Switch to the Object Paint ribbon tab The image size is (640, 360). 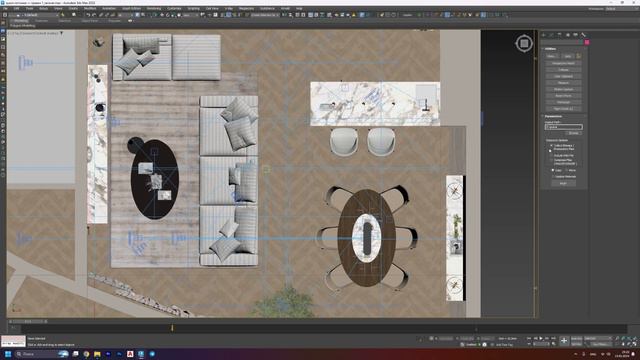(89, 21)
